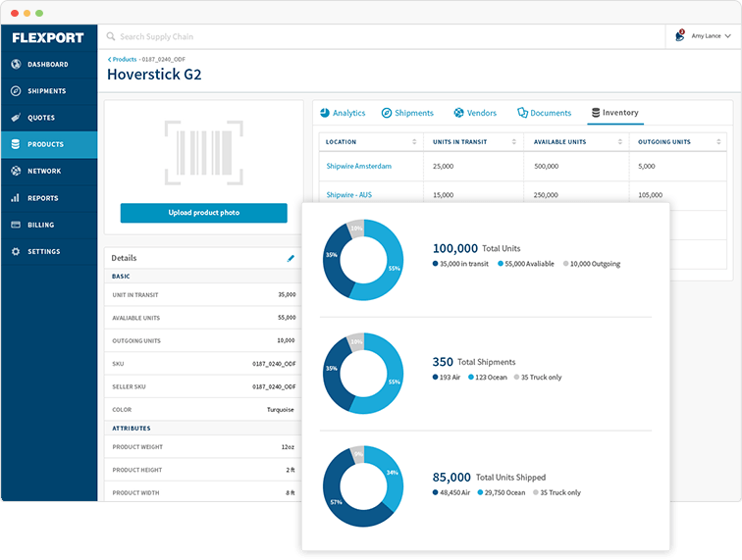Click the Vendors tab globe icon
Image resolution: width=742 pixels, height=560 pixels.
tap(458, 113)
